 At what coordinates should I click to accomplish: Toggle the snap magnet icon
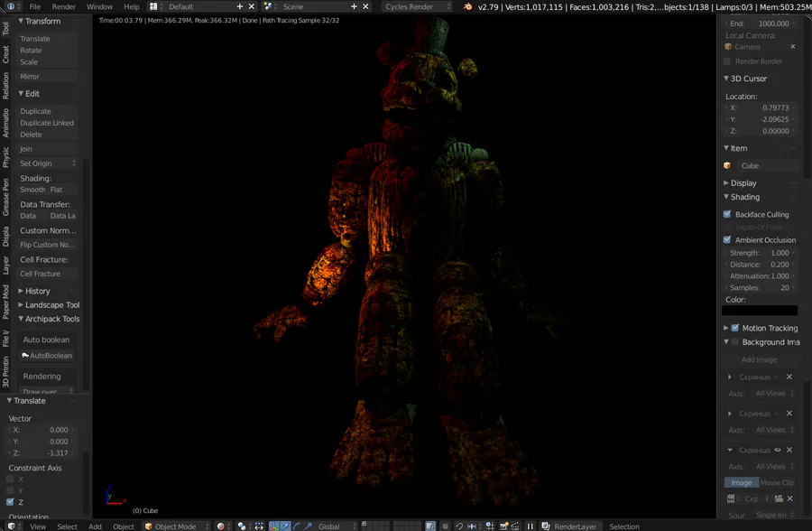click(x=459, y=526)
